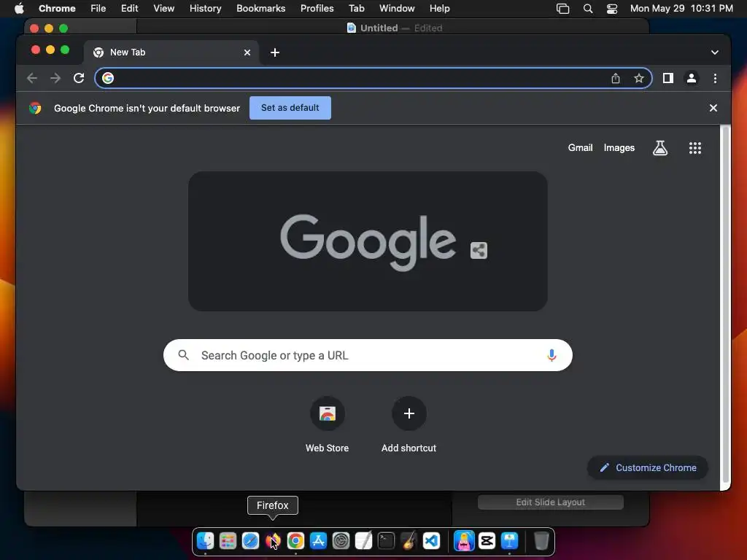Open the Images link

[619, 148]
